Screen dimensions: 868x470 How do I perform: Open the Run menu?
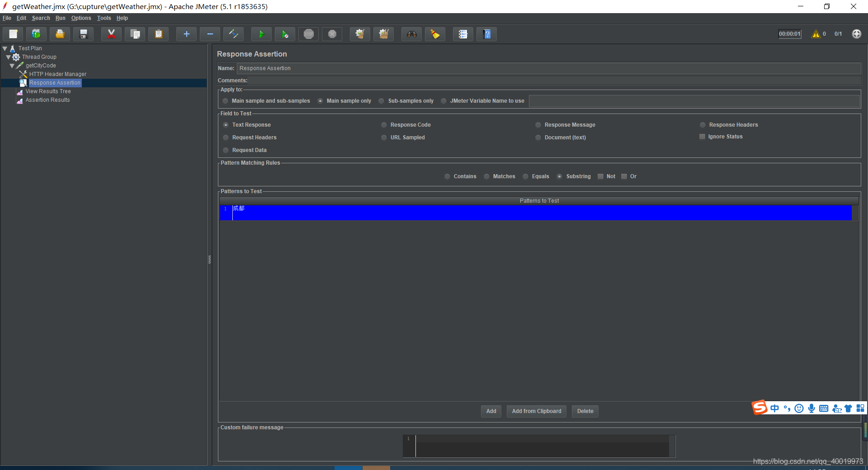coord(61,18)
